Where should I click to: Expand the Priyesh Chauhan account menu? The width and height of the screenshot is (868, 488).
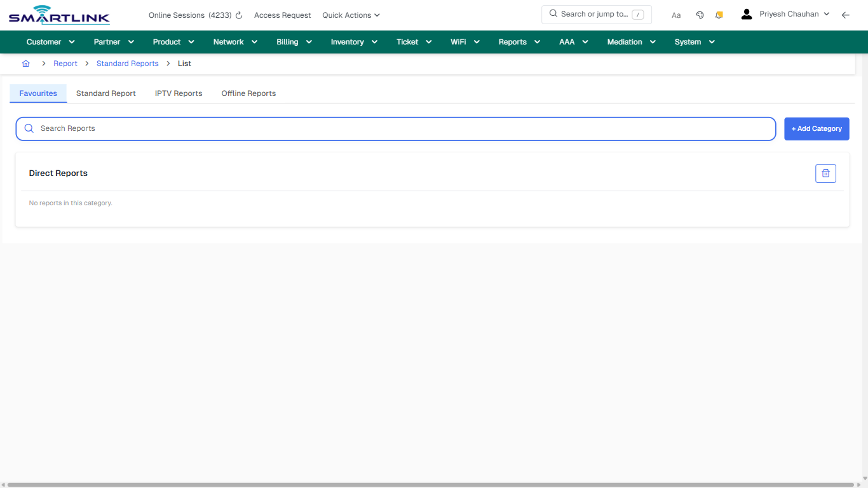coord(827,13)
